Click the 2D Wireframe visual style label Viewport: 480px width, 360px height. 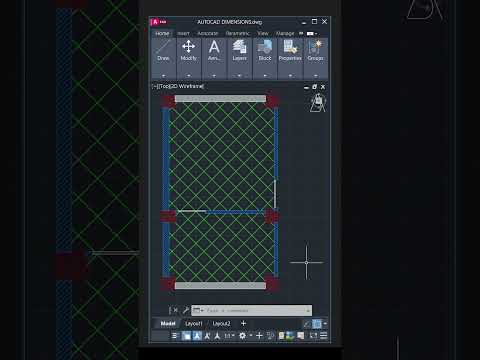pos(187,86)
